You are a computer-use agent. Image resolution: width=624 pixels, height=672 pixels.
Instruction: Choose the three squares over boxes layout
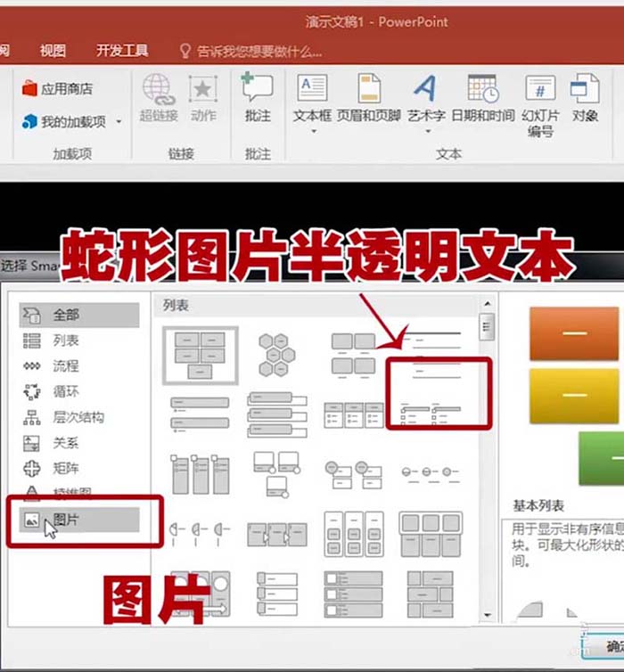point(431,534)
